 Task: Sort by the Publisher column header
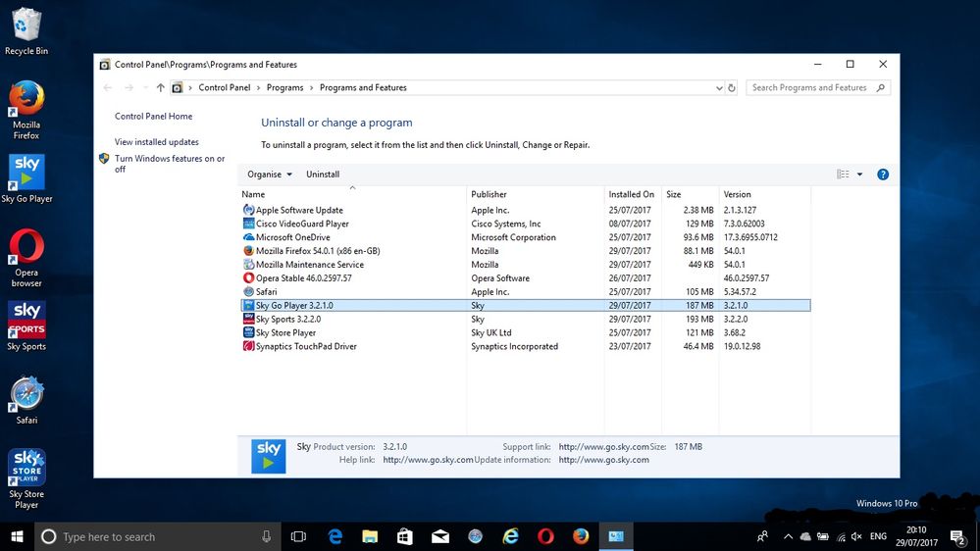[536, 194]
